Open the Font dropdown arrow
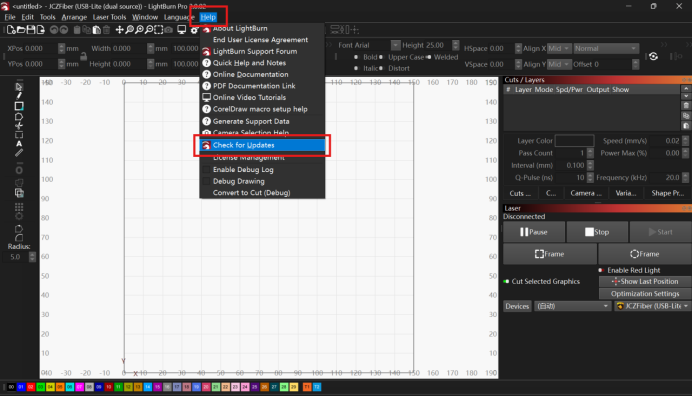 point(395,45)
